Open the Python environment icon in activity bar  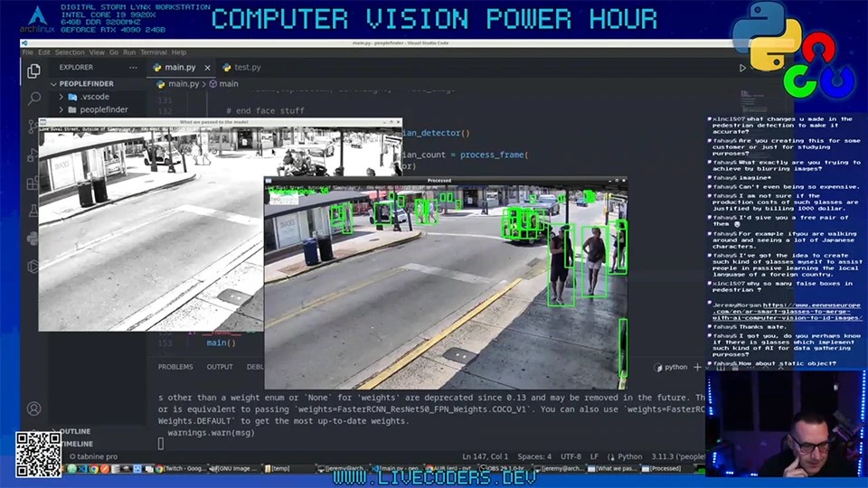pos(33,238)
